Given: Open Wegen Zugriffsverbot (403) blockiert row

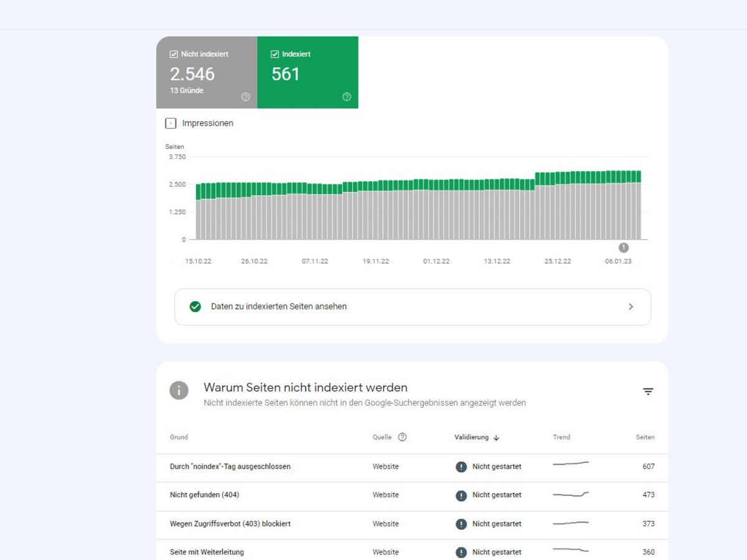Looking at the screenshot, I should pyautogui.click(x=230, y=524).
